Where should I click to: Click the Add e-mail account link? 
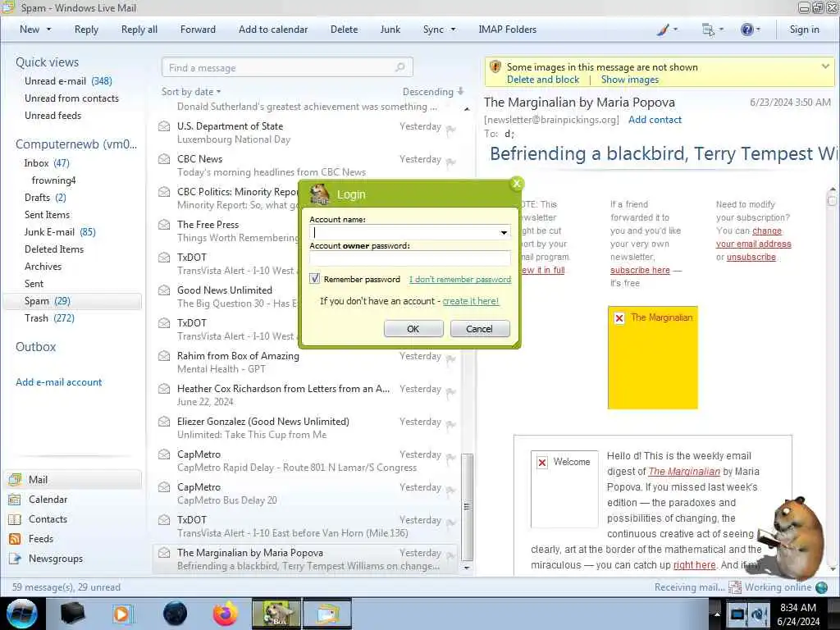(59, 382)
